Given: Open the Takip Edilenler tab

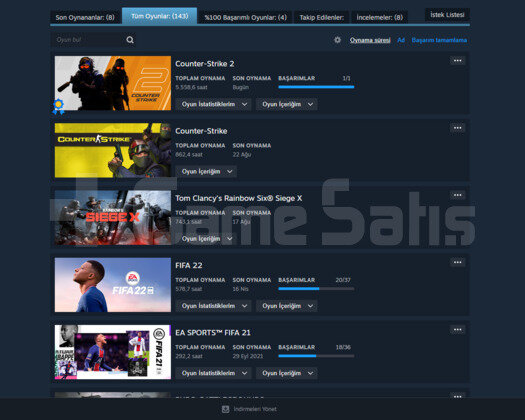Looking at the screenshot, I should pyautogui.click(x=321, y=17).
